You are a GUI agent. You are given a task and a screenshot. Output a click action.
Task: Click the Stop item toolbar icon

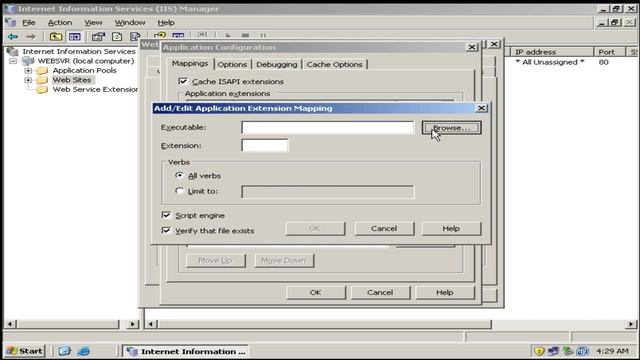245,36
